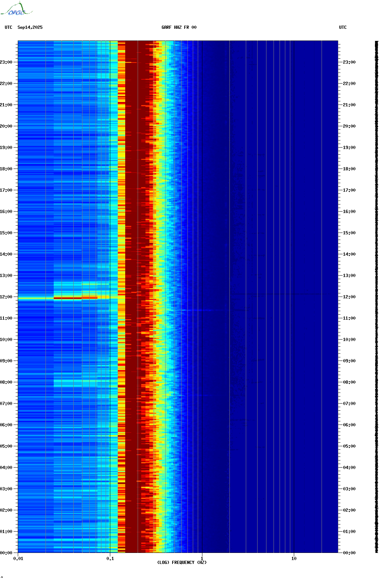This screenshot has width=392, height=581.
Task: Click the station title GARF HHZ FR 00
Action: tap(179, 27)
